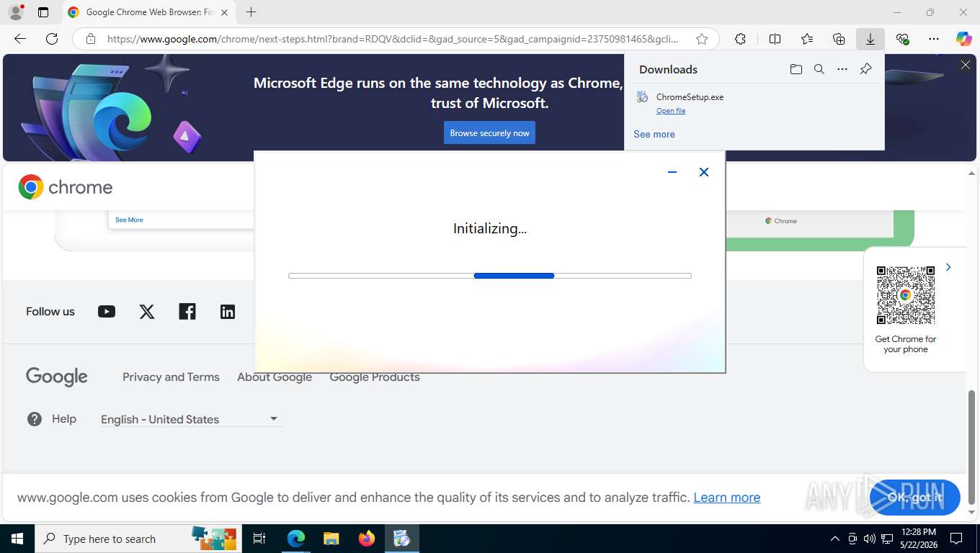
Task: Search downloads with magnifier icon
Action: click(x=819, y=69)
